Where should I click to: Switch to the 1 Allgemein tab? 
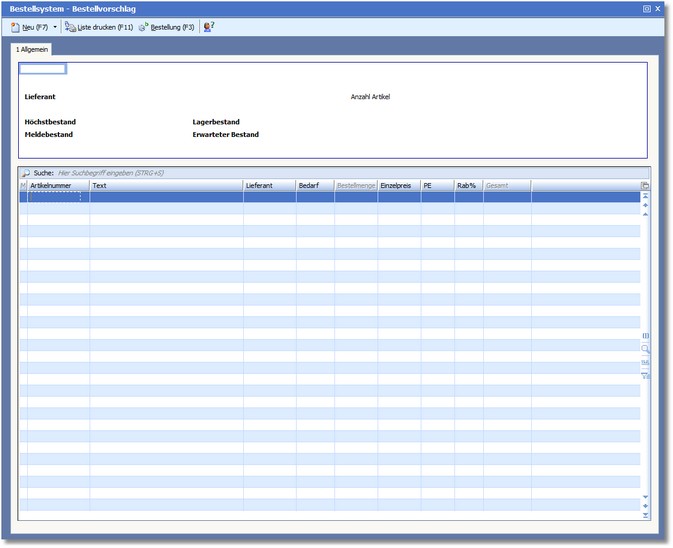(32, 49)
